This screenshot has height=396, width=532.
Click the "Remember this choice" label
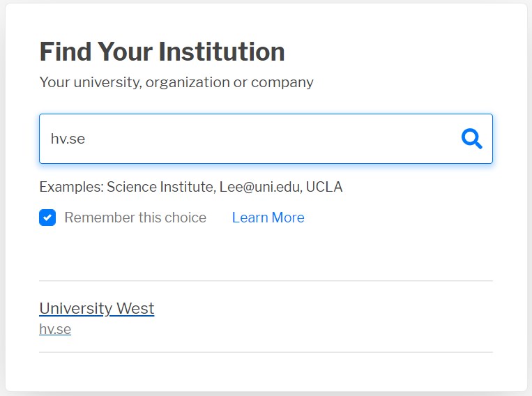tap(135, 218)
